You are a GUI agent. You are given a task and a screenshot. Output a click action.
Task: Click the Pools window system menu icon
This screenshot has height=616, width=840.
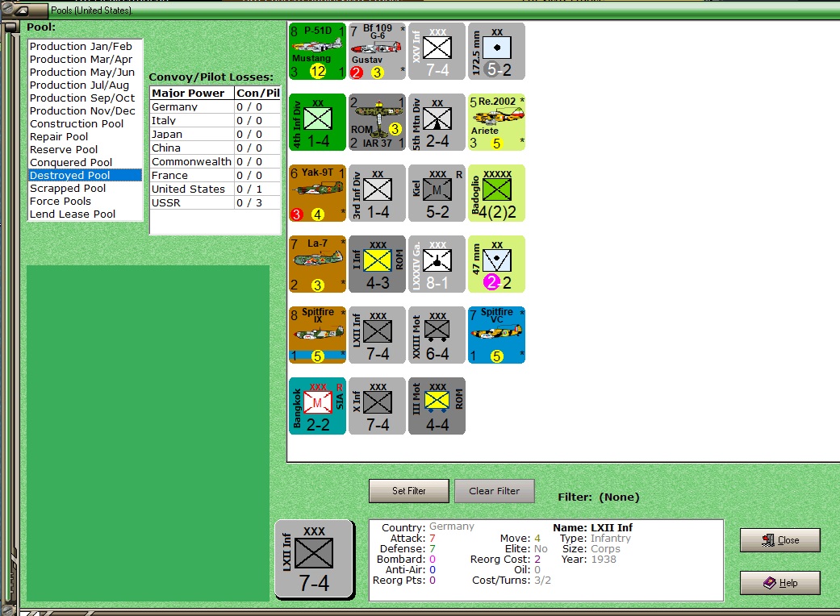[x=22, y=10]
